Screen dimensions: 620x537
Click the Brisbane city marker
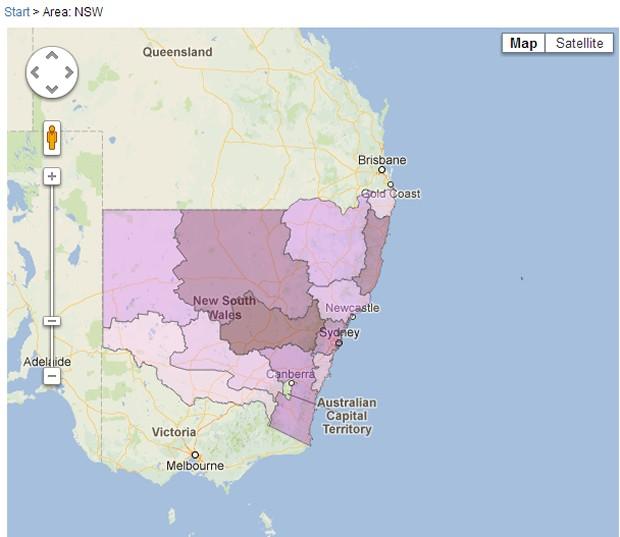tap(381, 170)
